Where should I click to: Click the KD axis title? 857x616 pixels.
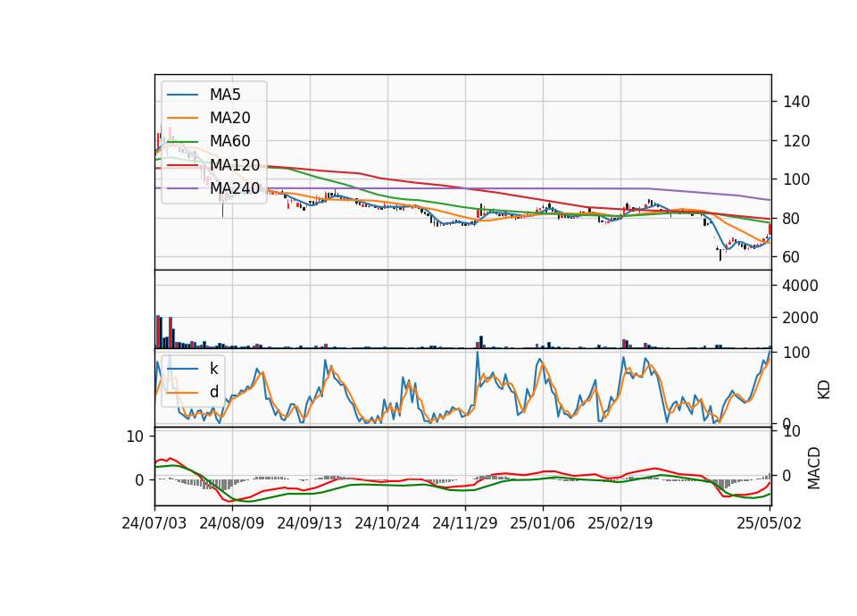click(x=824, y=390)
